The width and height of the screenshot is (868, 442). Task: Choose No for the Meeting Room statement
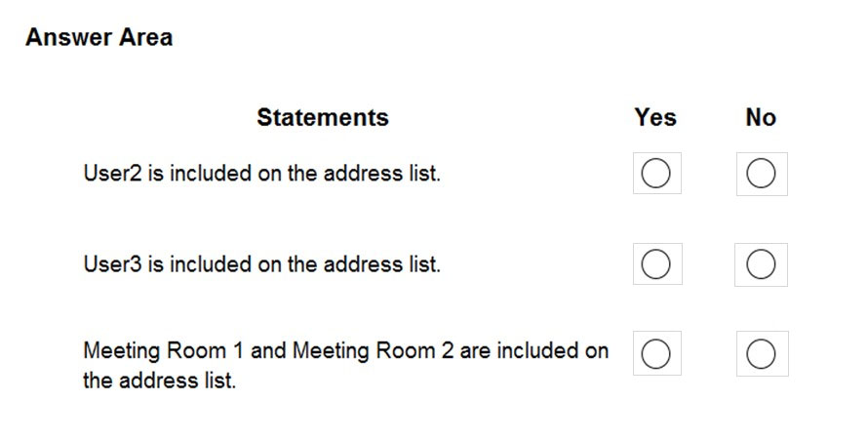(x=761, y=353)
